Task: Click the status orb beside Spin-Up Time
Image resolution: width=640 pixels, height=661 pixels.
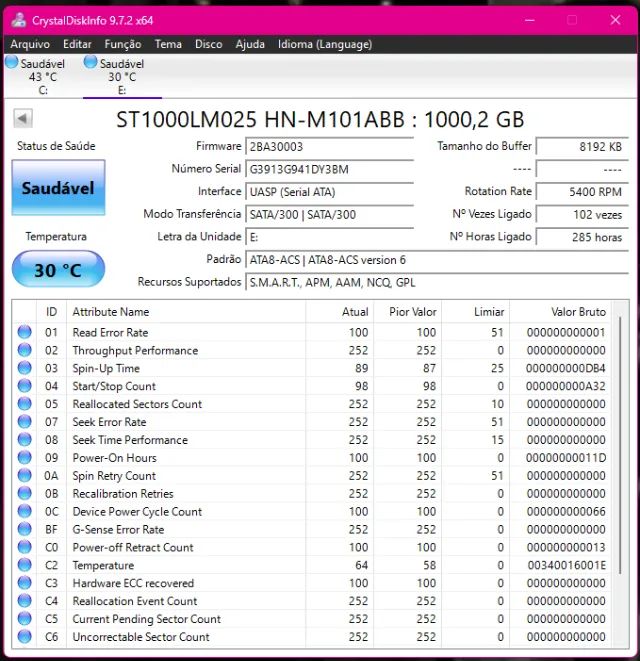Action: (25, 369)
